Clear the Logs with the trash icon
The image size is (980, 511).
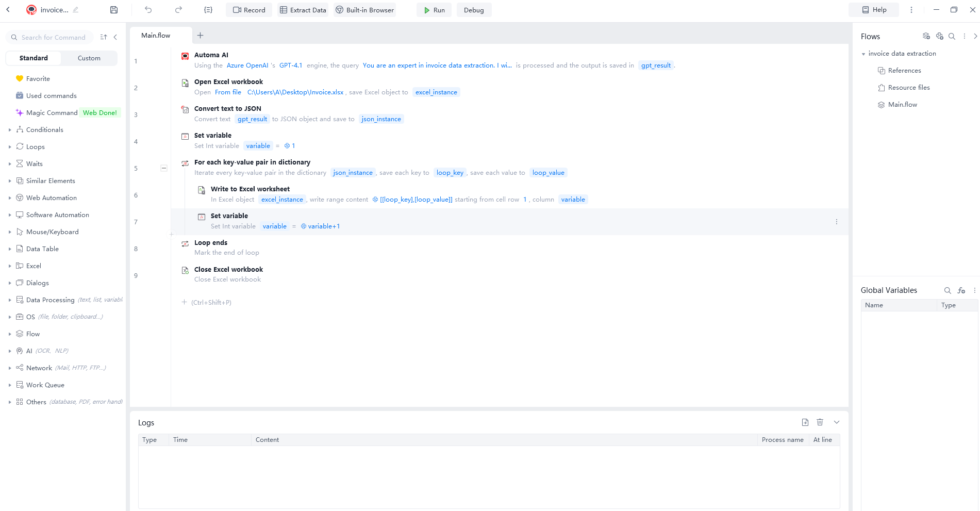[820, 422]
